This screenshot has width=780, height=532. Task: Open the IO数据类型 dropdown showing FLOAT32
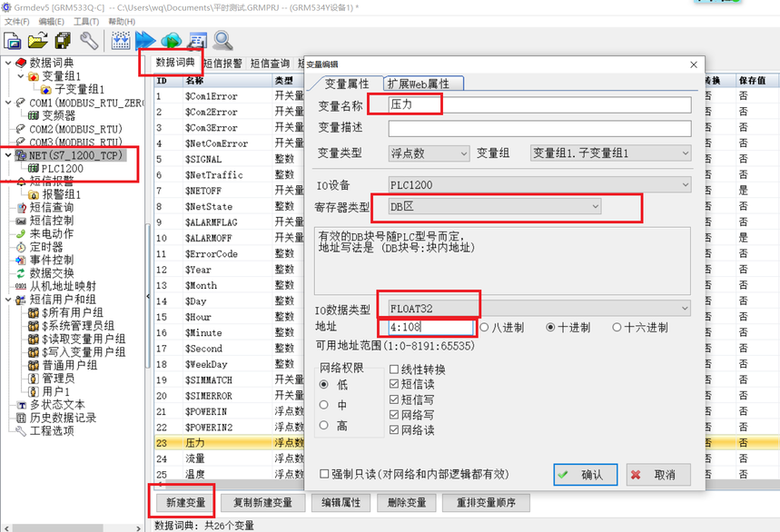(539, 309)
